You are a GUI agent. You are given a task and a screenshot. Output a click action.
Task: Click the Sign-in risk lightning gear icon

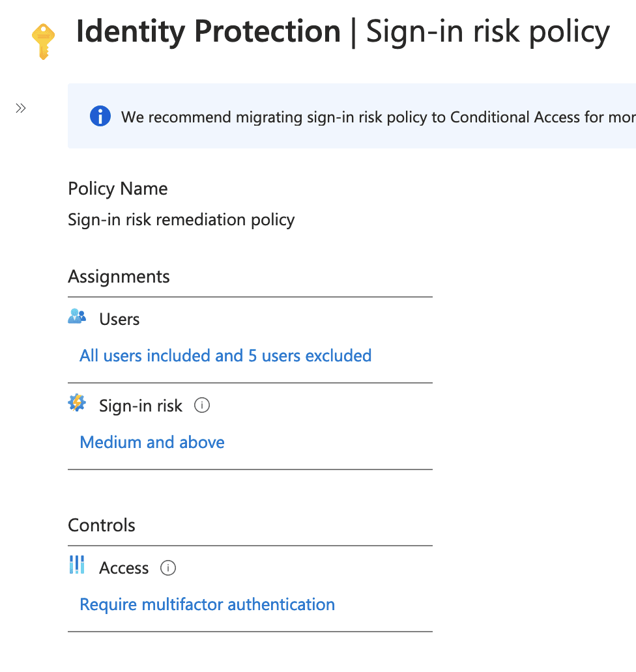(77, 404)
